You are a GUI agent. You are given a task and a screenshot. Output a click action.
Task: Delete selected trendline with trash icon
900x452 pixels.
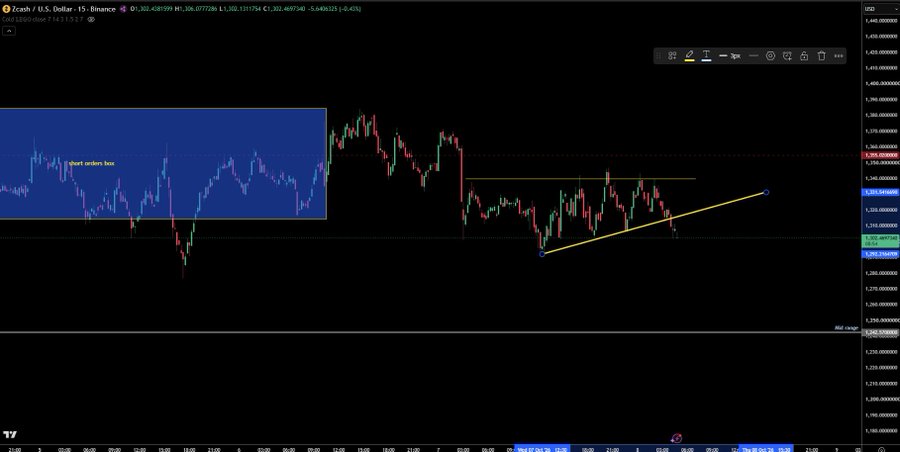click(x=821, y=56)
